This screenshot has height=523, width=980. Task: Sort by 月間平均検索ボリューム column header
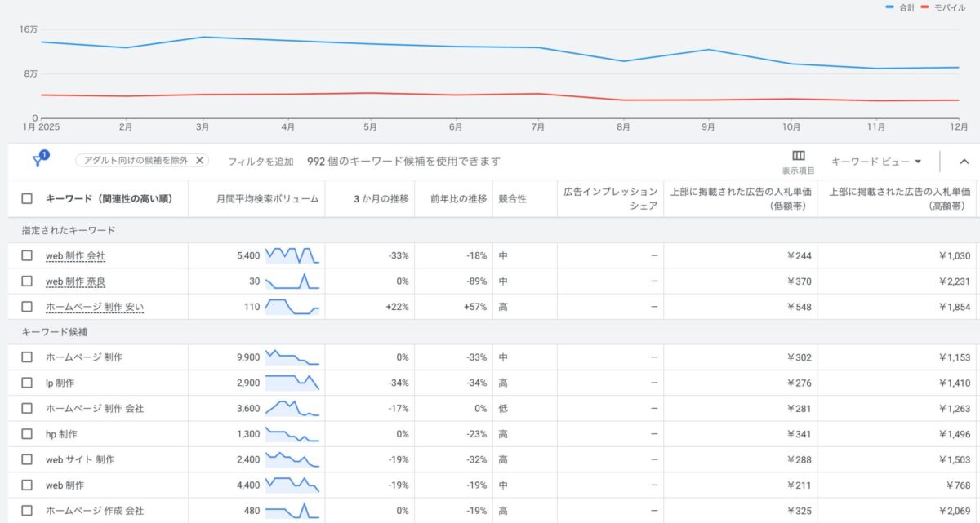point(268,198)
